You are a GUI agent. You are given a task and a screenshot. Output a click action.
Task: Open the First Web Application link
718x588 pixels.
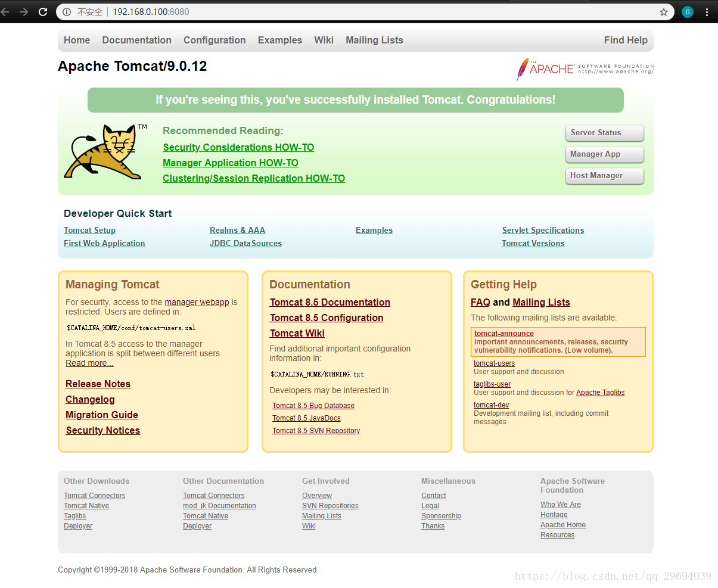pos(104,244)
